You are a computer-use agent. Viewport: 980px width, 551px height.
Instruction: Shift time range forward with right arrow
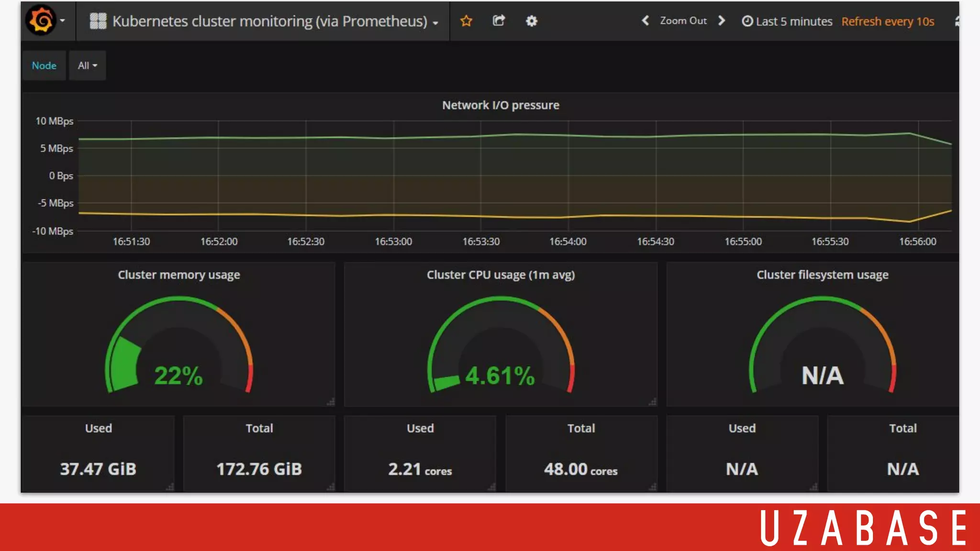pos(722,21)
